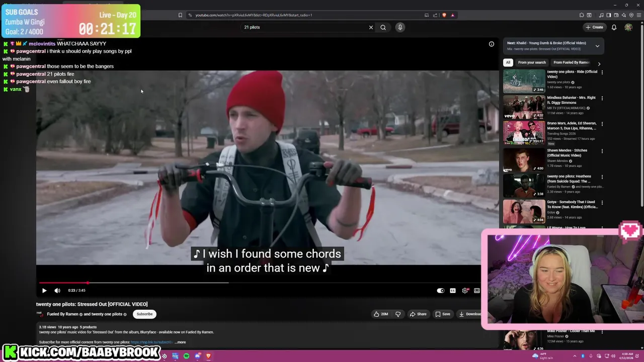Open options menu for Ride video
Screen dimensions: 644x362
pyautogui.click(x=602, y=72)
